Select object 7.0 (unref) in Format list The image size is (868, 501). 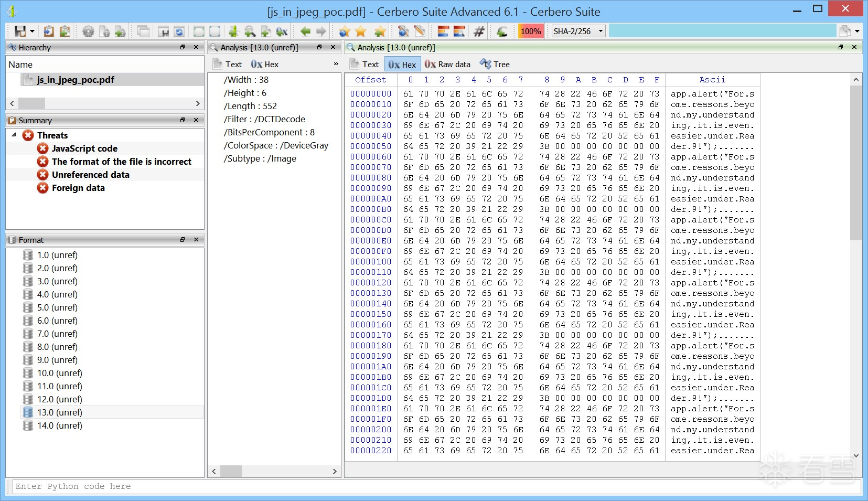click(57, 334)
